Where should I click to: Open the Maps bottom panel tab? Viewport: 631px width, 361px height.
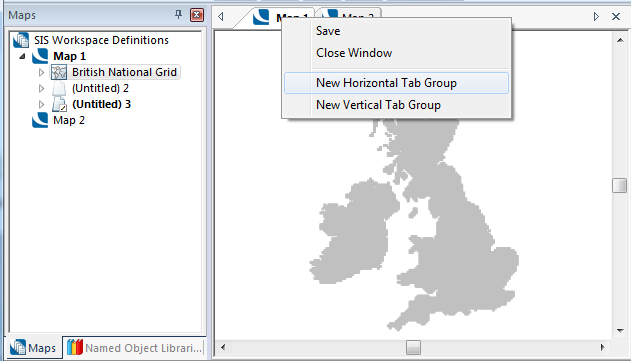coord(33,347)
